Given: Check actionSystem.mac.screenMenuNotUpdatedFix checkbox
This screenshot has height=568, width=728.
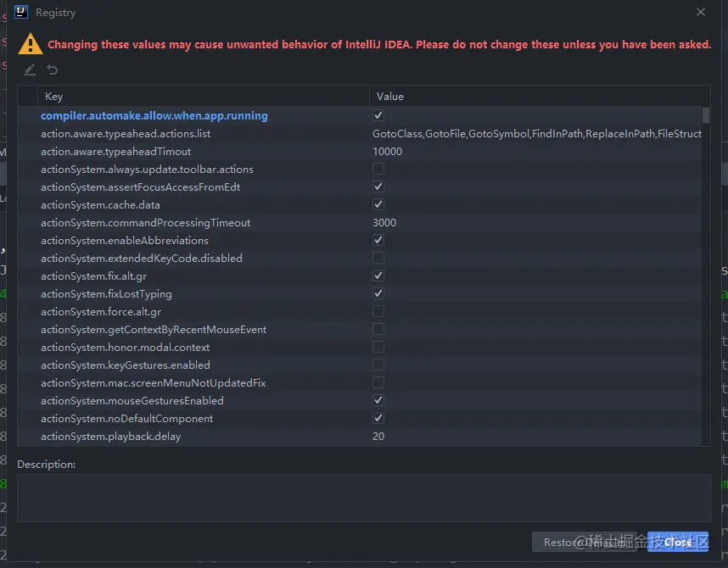Looking at the screenshot, I should [x=378, y=382].
